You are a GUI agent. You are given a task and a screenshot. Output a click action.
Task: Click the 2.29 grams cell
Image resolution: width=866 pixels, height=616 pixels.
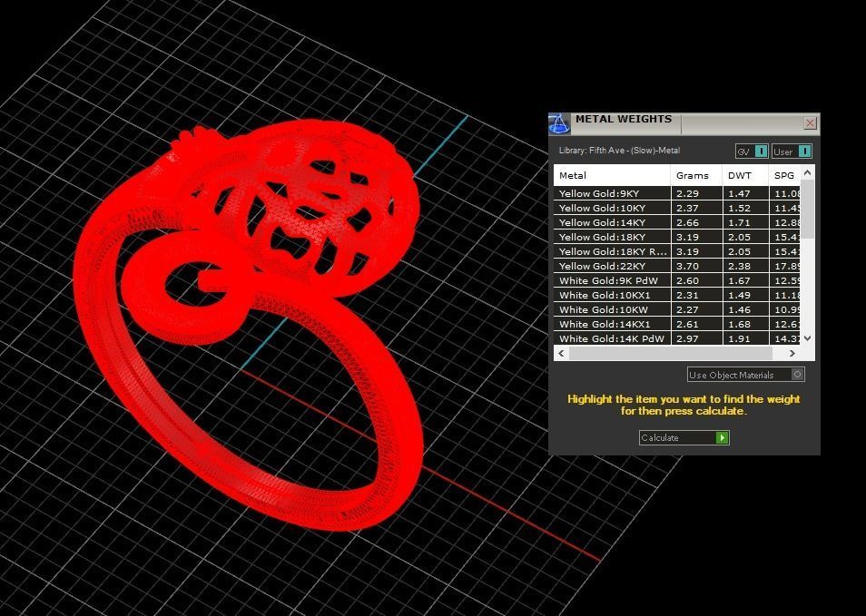pyautogui.click(x=696, y=193)
